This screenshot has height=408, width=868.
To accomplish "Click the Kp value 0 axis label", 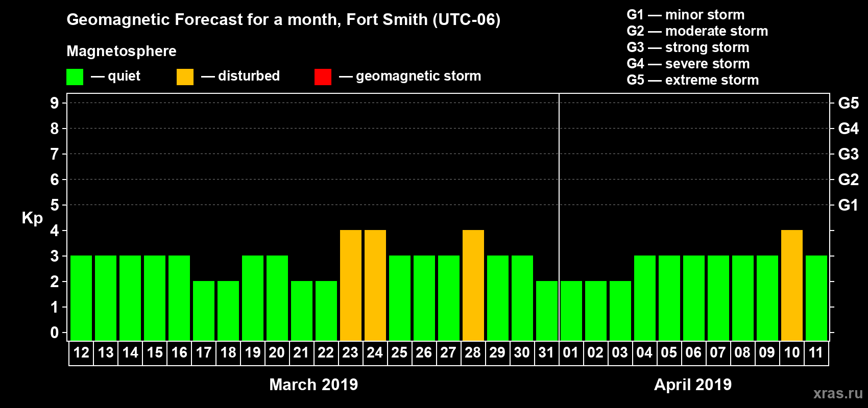I will [55, 333].
